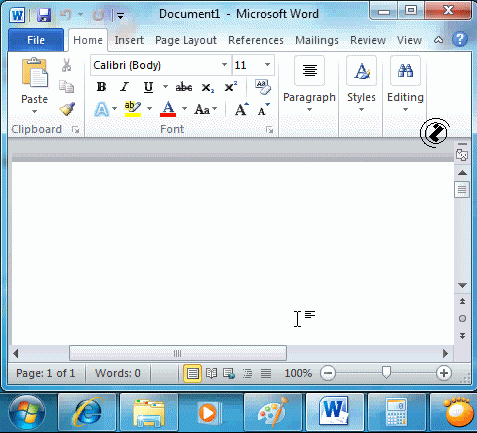Apply yellow text highlight color
The image size is (477, 433).
coord(133,109)
